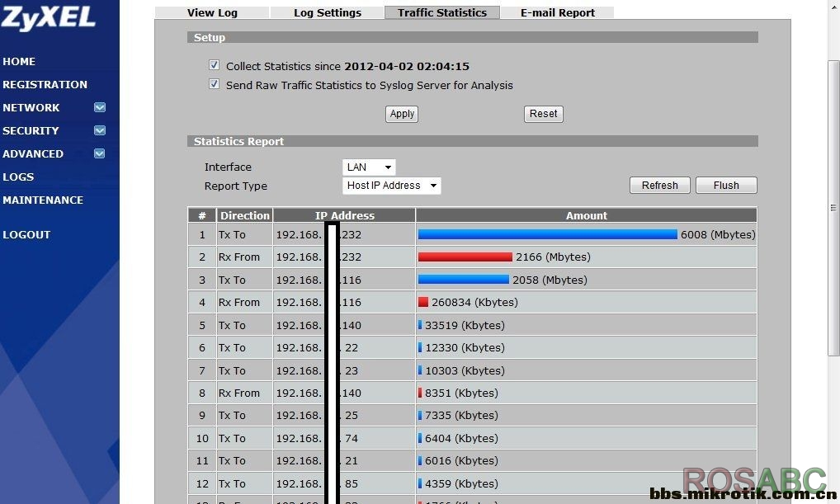840x504 pixels.
Task: Click '33519 (Kbytes)' amount text
Action: pos(465,325)
